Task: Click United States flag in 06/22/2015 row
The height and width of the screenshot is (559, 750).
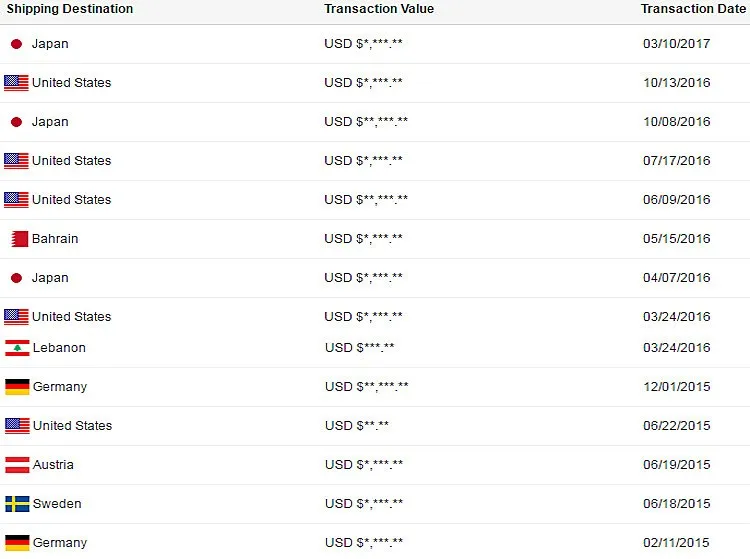Action: coord(17,426)
